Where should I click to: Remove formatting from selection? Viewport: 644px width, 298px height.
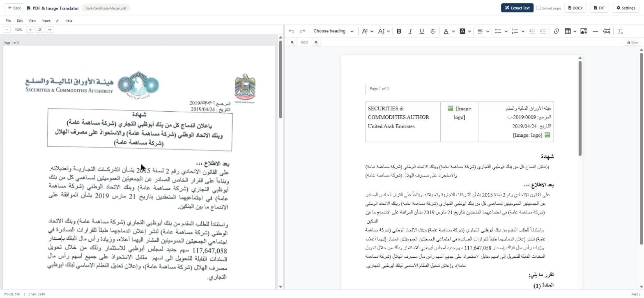click(x=620, y=31)
